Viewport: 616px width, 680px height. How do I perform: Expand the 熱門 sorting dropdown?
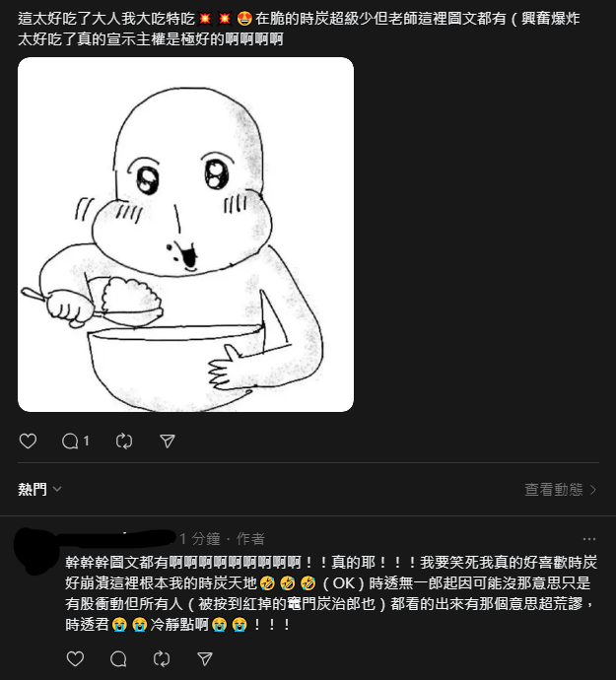[39, 489]
